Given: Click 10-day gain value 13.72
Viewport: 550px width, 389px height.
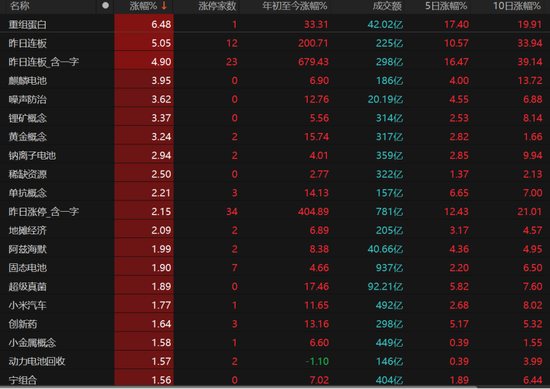Looking at the screenshot, I should [x=530, y=81].
